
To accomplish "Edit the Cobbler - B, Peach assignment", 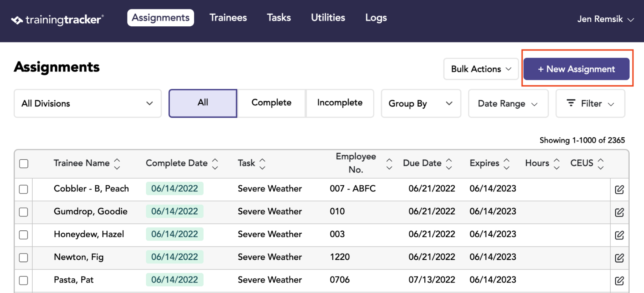I will [619, 189].
